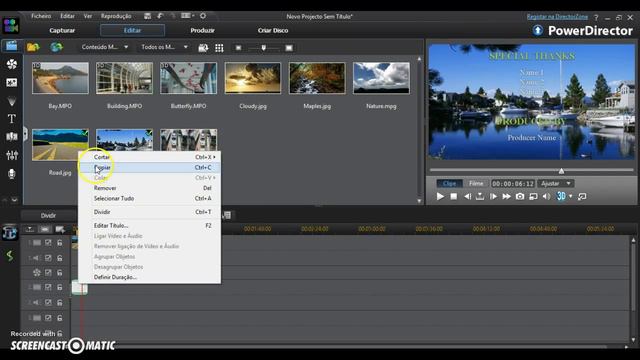
Task: Click the add tracks icon in timeline header
Action: [x=60, y=229]
